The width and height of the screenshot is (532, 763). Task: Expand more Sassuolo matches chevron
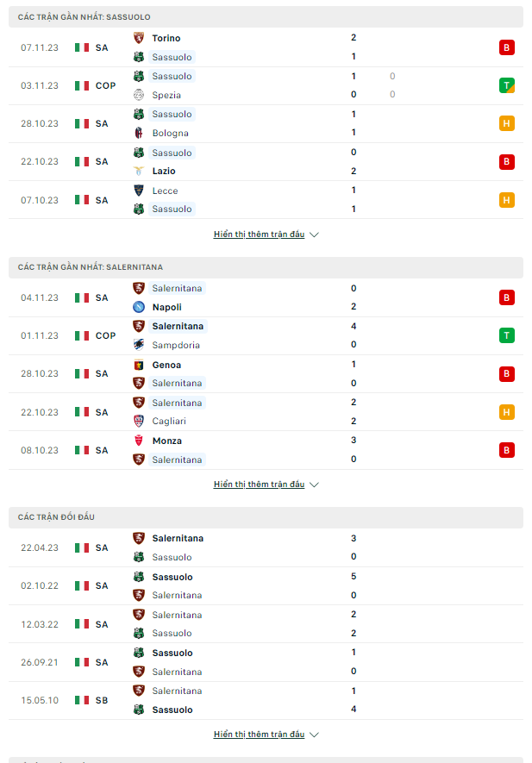click(x=315, y=235)
